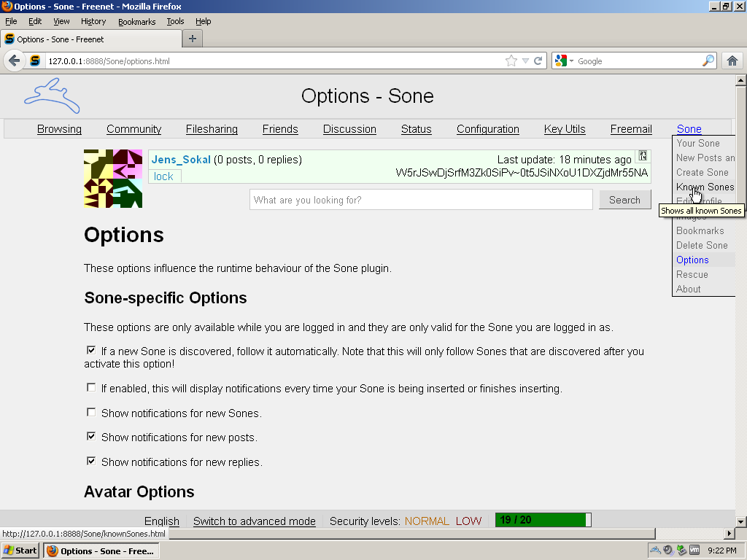The width and height of the screenshot is (747, 560).
Task: Click the Sone site icon beside the URL
Action: 35,61
